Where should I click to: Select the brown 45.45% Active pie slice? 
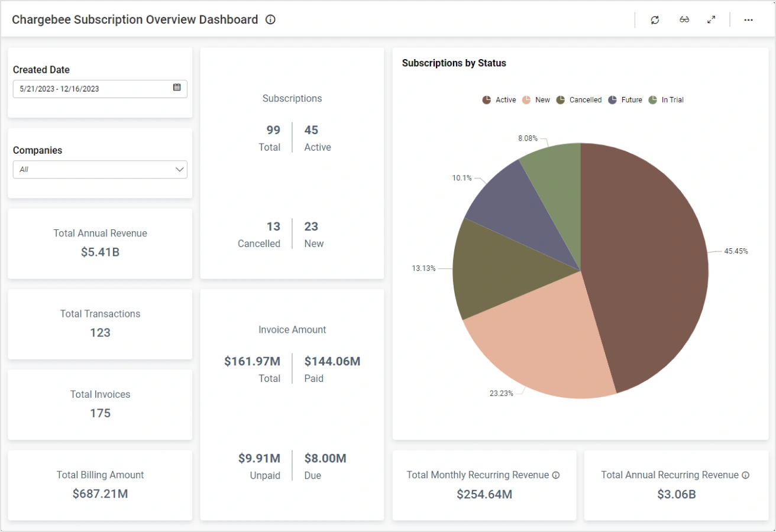645,266
